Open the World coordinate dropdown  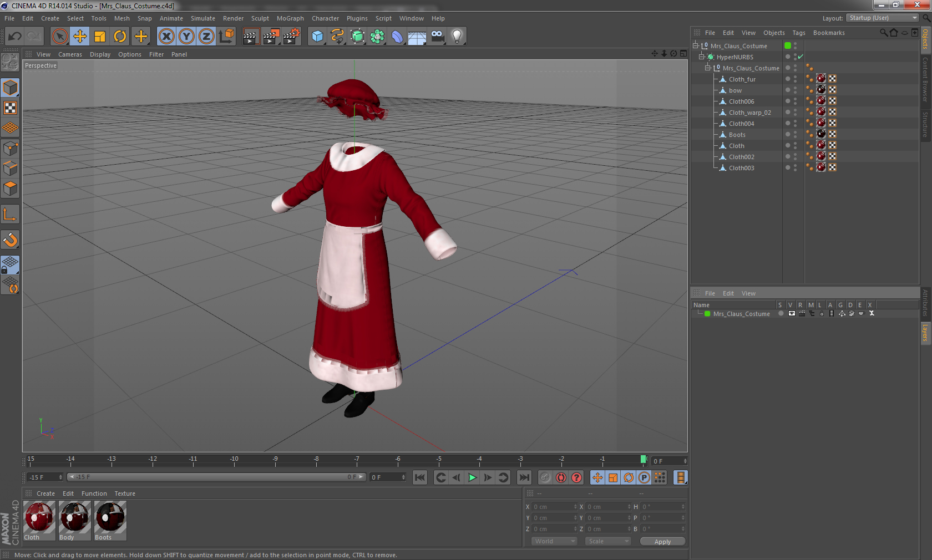coord(554,541)
